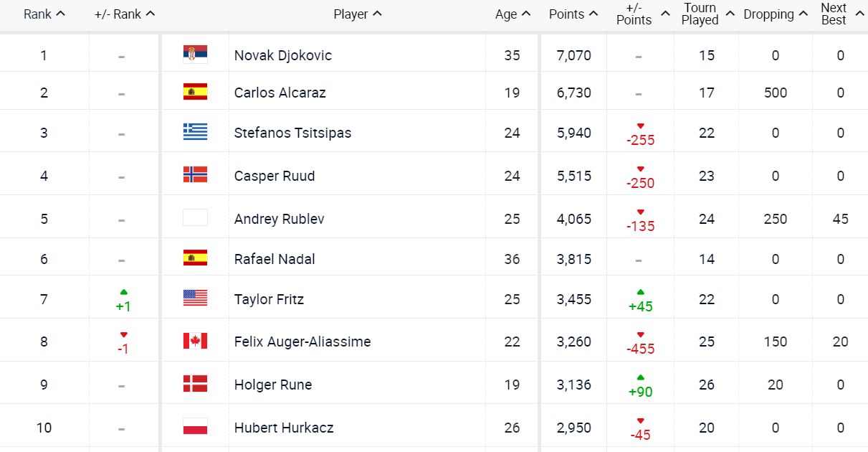Open Novak Djokovic's player profile
The height and width of the screenshot is (452, 868).
tap(283, 55)
